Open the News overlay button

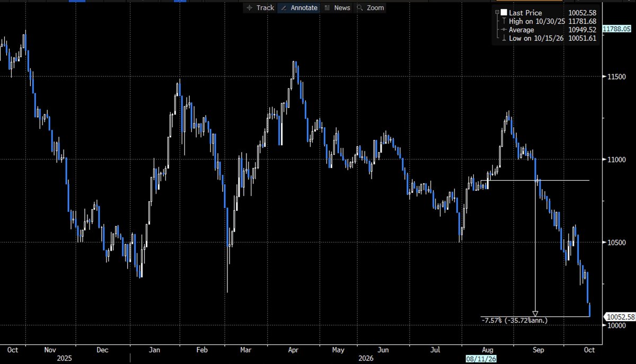click(x=337, y=7)
